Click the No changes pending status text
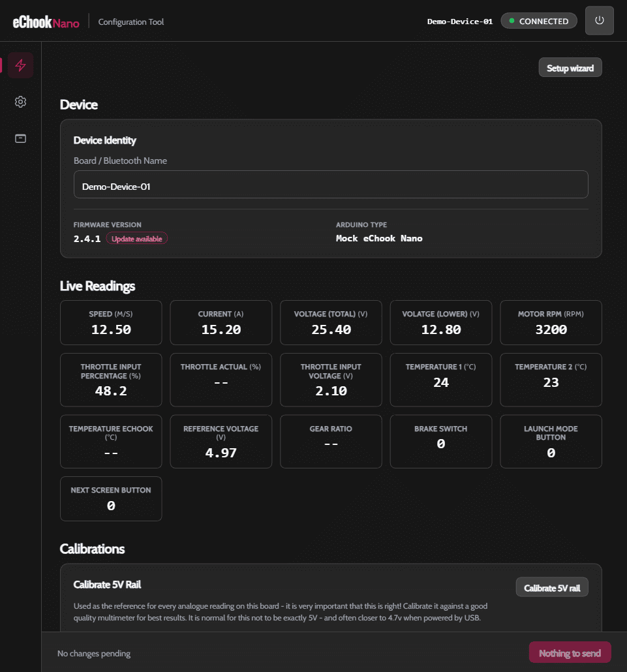This screenshot has width=627, height=672. click(x=94, y=654)
